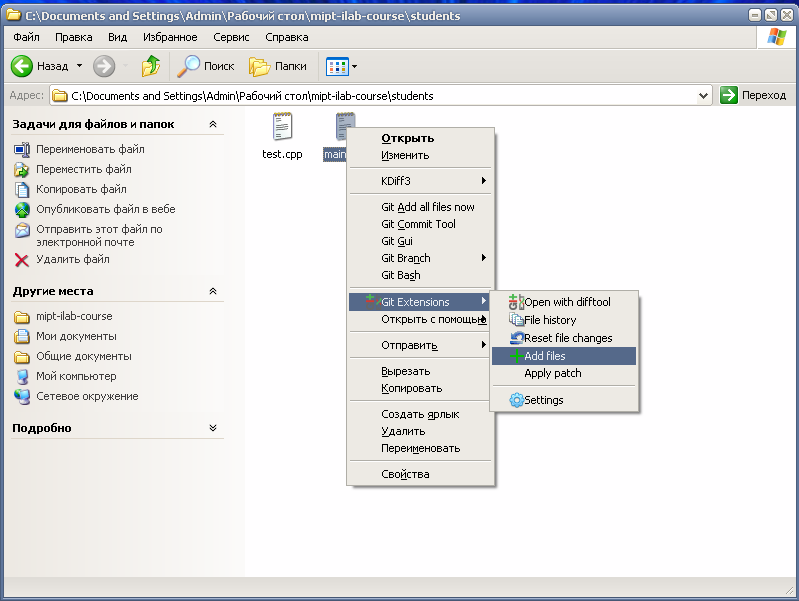Click the Rename file link in sidebar
799x601 pixels.
(90, 149)
